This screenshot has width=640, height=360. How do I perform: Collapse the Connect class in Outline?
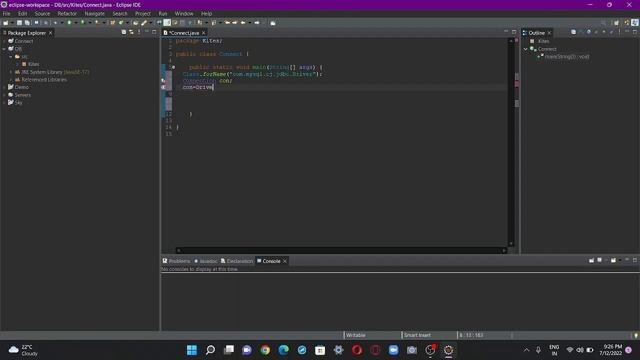coord(526,49)
